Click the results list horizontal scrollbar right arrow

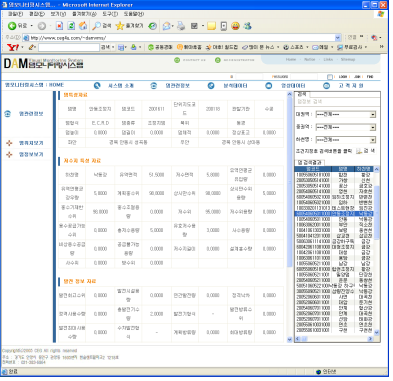point(370,339)
